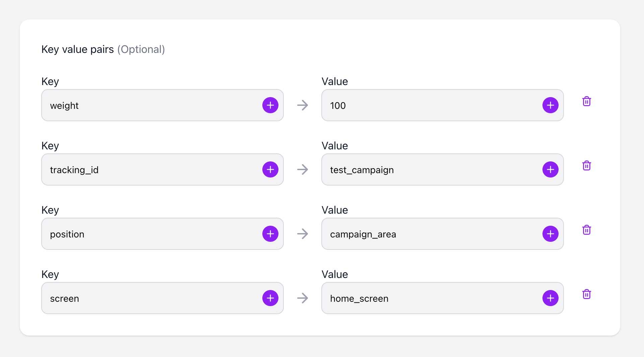The width and height of the screenshot is (644, 357).
Task: Click the plus icon in the position key field
Action: 270,234
